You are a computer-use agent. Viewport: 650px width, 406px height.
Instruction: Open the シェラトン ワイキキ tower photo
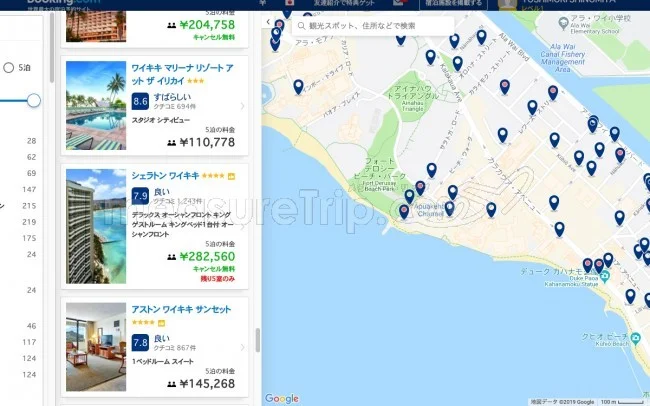[96, 226]
